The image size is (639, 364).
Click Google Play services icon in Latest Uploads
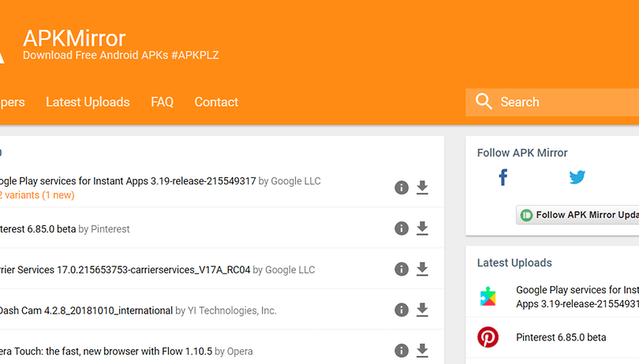[x=488, y=296]
